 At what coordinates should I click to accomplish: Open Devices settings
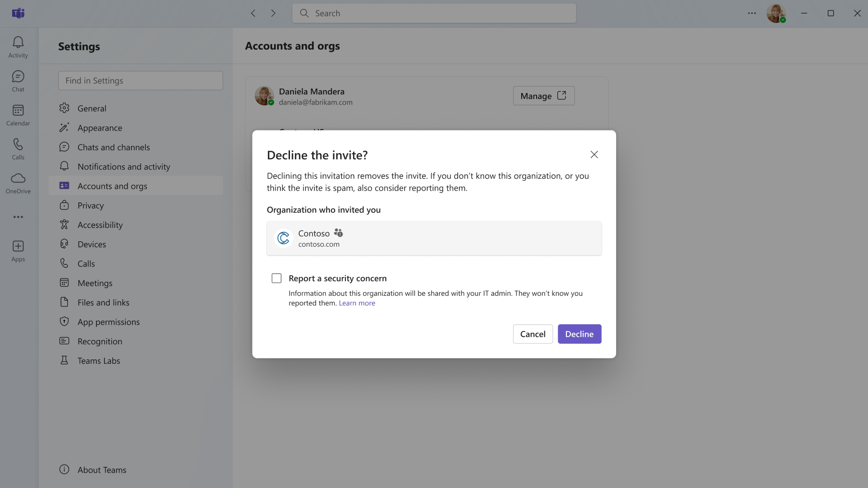point(136,244)
